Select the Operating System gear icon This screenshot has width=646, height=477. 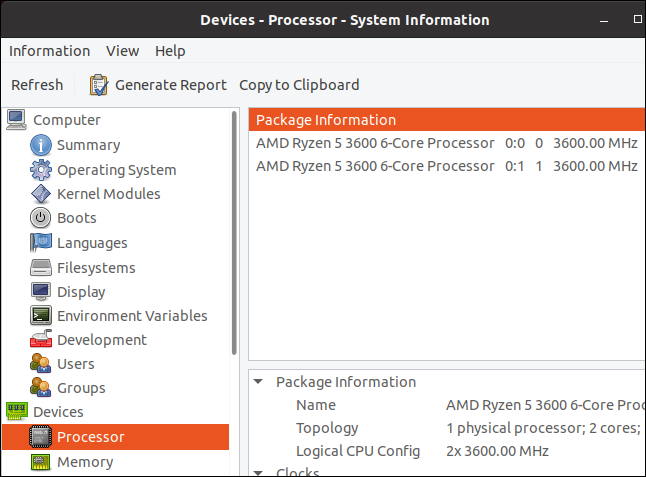click(x=41, y=170)
